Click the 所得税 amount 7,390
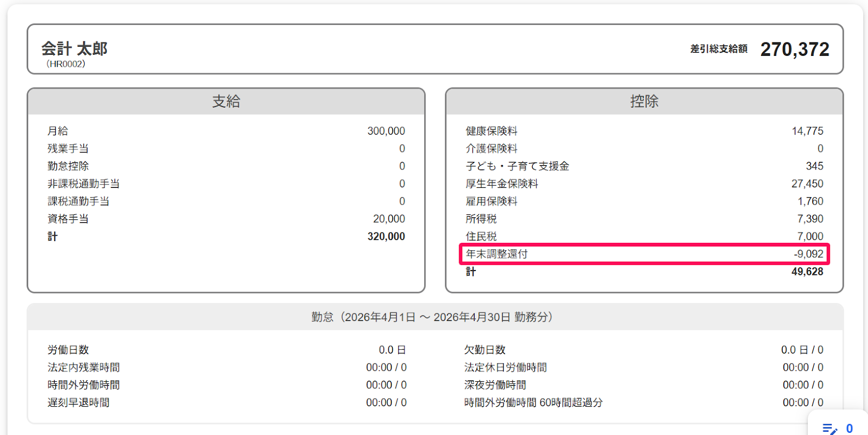868x435 pixels. coord(810,218)
